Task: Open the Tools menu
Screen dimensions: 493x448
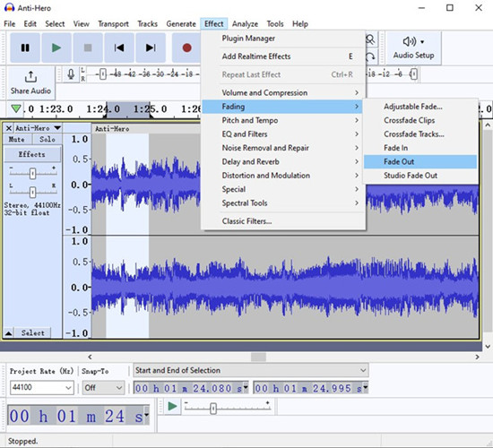Action: (275, 24)
